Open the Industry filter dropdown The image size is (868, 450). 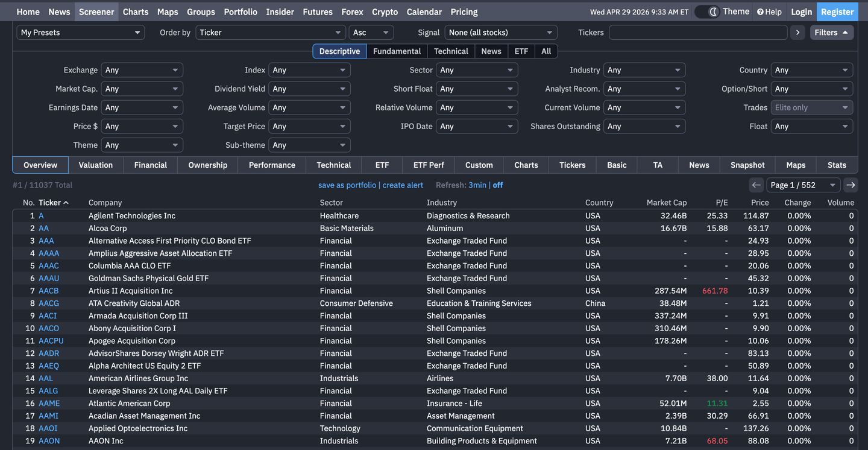coord(644,70)
